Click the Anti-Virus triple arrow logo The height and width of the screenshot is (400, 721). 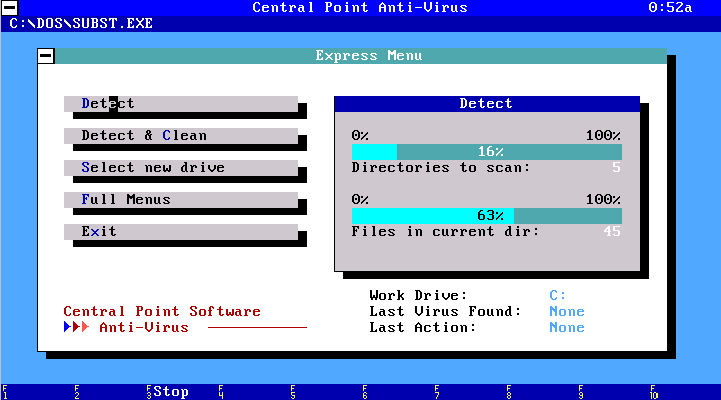pos(76,327)
